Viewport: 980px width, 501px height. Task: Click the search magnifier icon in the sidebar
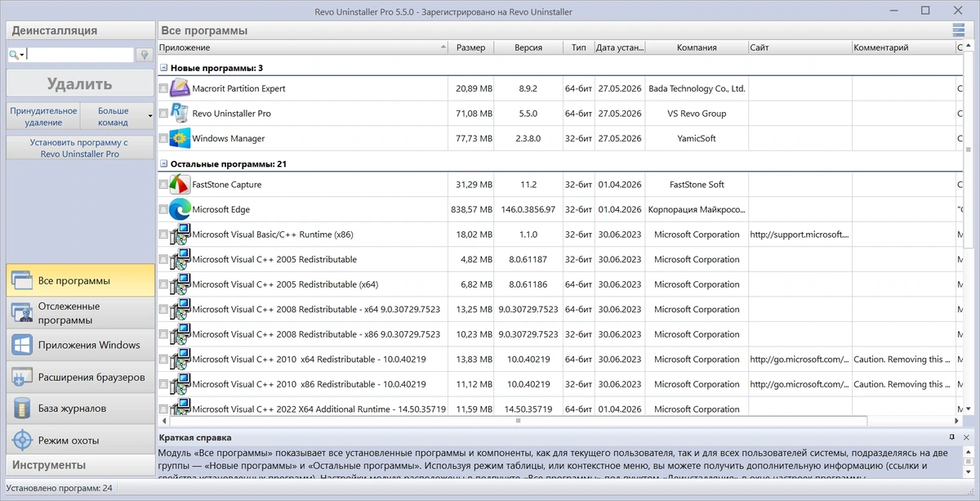pos(13,55)
